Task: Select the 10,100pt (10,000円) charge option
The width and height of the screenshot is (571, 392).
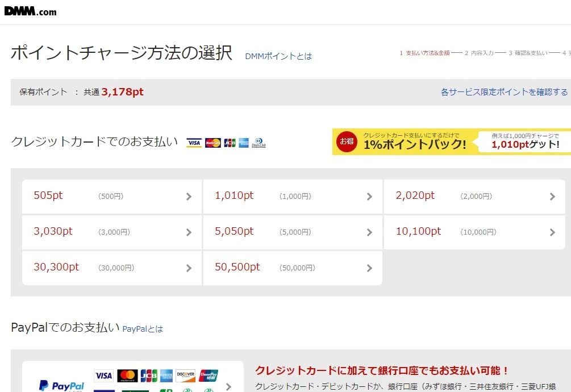Action: pyautogui.click(x=474, y=232)
